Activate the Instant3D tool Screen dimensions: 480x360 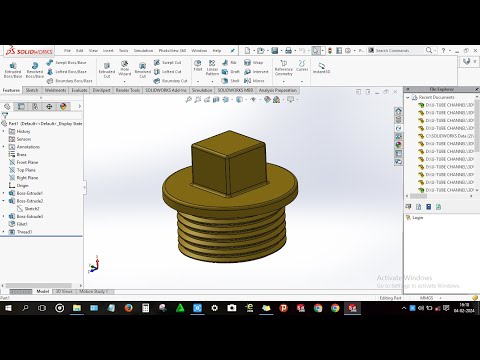321,68
